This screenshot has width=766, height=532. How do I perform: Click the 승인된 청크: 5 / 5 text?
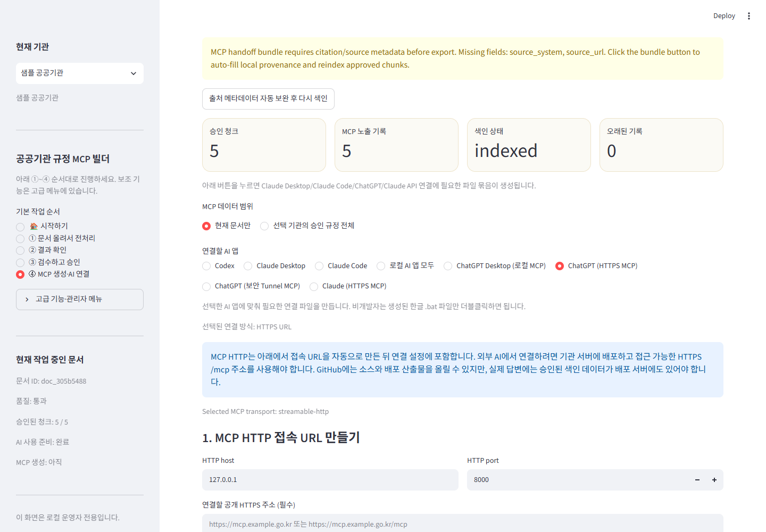point(42,422)
